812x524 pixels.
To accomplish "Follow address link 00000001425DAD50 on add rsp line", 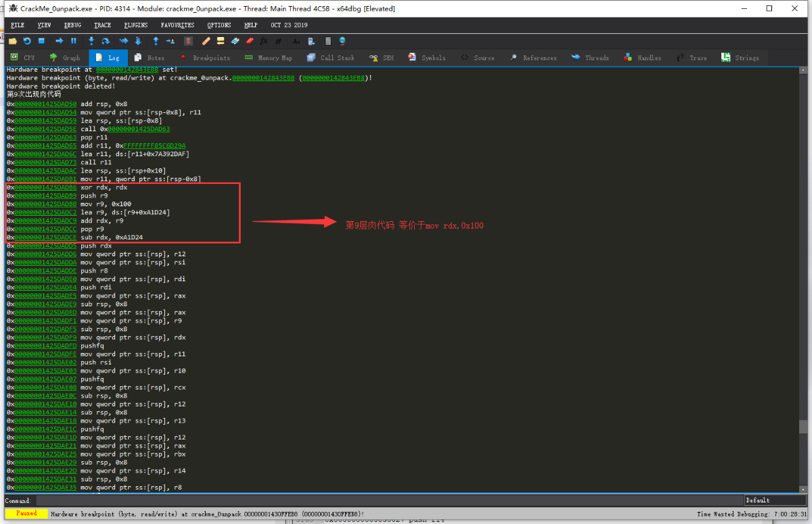I will click(x=45, y=104).
